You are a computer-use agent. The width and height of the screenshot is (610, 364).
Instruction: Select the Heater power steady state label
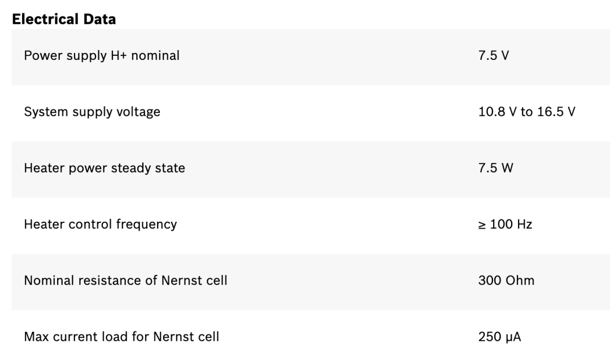click(104, 168)
